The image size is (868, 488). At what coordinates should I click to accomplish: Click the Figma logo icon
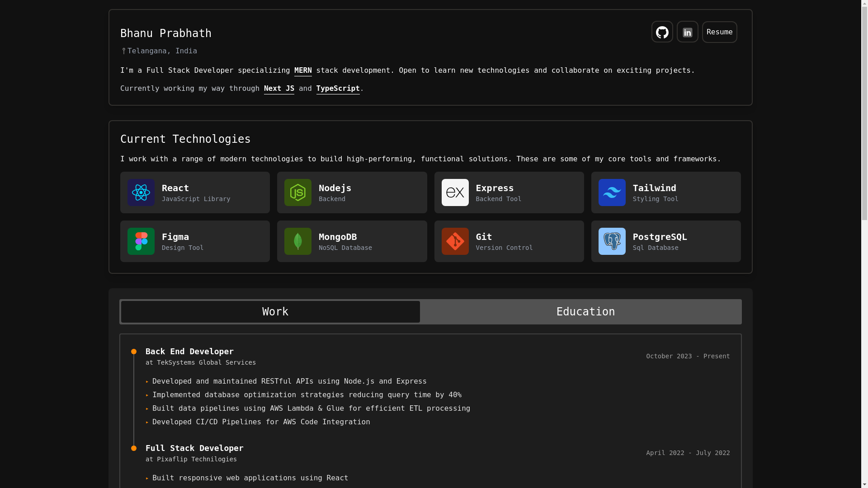click(x=141, y=241)
